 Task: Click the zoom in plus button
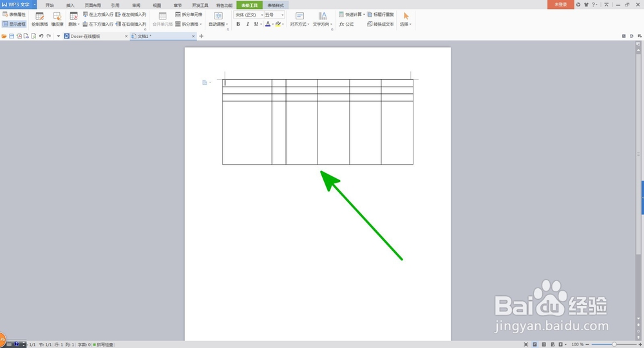[639, 344]
